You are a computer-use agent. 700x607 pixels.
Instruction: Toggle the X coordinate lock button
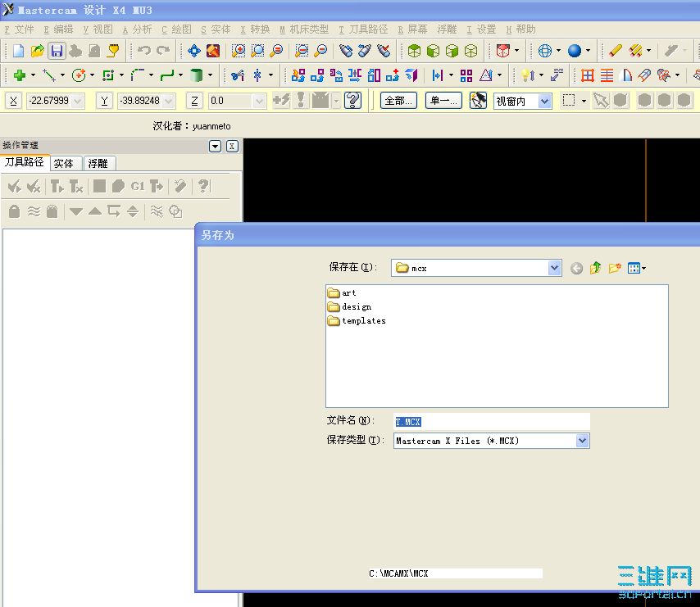(x=13, y=101)
